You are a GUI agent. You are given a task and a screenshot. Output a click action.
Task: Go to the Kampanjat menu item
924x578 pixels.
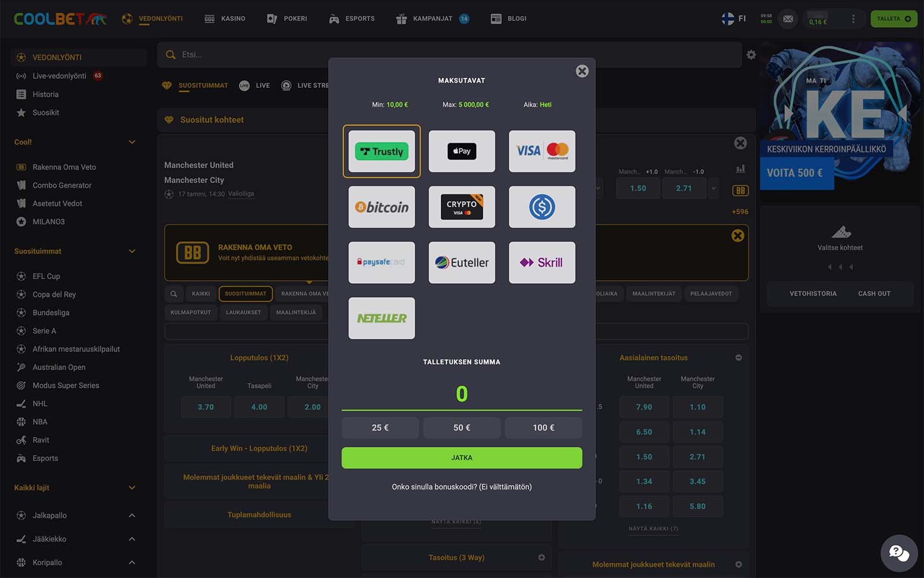(x=432, y=18)
